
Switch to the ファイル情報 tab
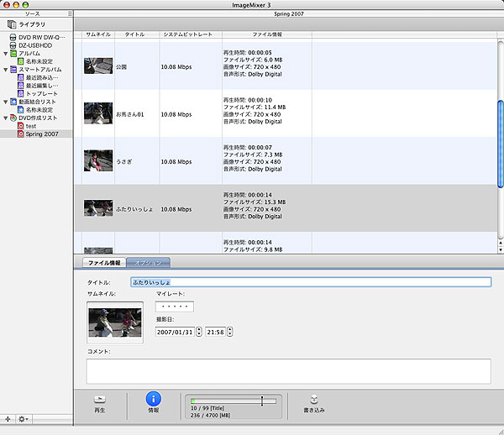pyautogui.click(x=106, y=263)
